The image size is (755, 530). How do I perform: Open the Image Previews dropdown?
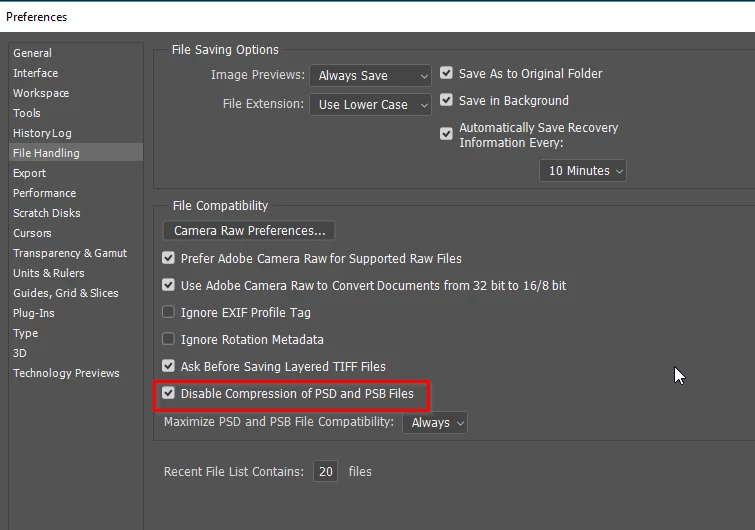pyautogui.click(x=370, y=76)
